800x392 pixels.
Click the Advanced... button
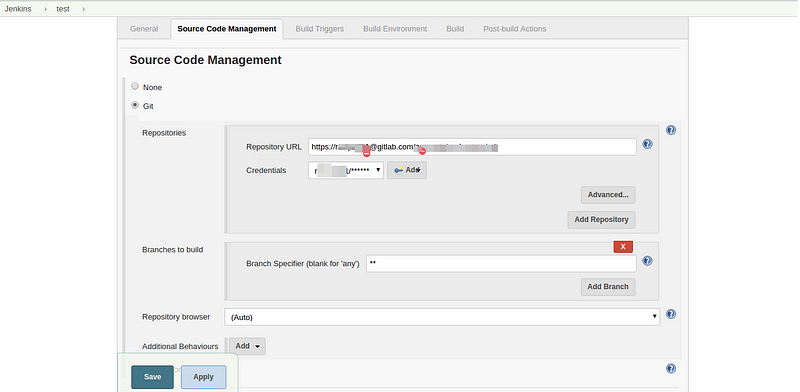608,195
